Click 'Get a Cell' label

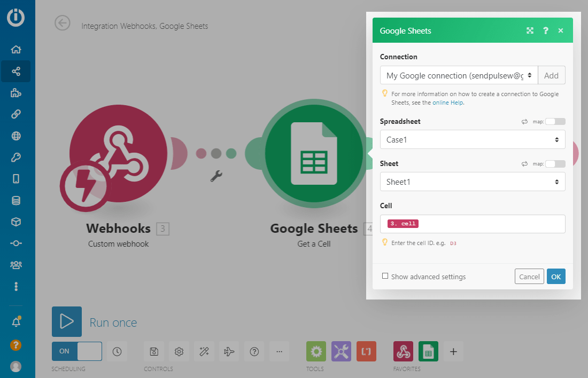(x=314, y=244)
